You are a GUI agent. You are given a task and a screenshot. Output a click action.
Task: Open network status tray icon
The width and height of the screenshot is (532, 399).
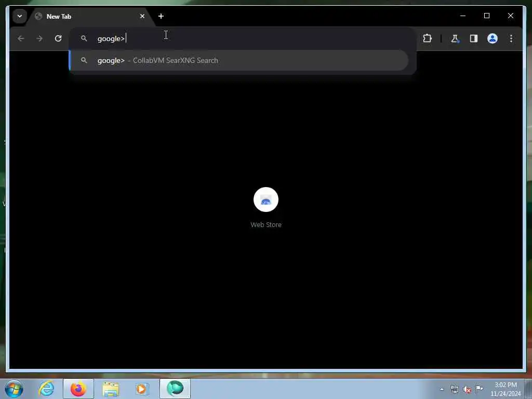pos(455,389)
